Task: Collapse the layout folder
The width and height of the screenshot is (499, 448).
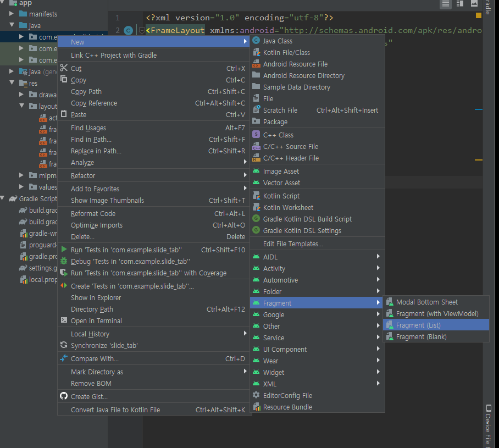Action: 21,106
